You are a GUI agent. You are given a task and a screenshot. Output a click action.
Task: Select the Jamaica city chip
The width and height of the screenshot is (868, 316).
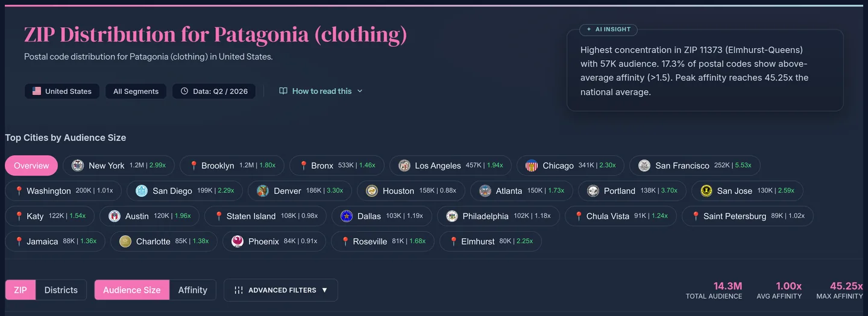click(x=55, y=241)
